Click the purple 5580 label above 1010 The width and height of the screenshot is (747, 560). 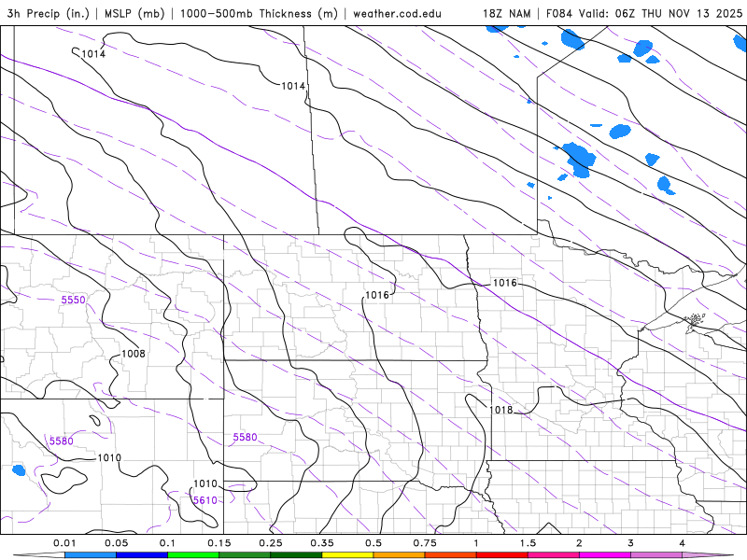click(62, 441)
